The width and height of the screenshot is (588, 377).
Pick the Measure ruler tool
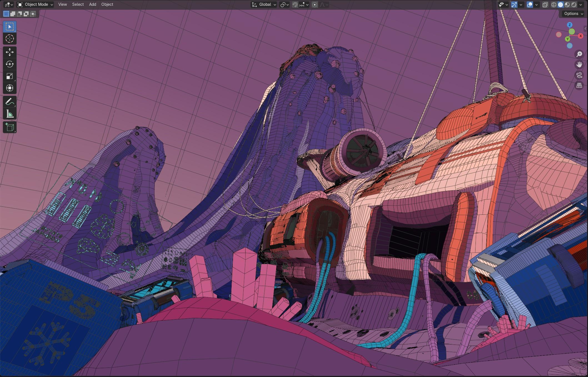point(10,114)
